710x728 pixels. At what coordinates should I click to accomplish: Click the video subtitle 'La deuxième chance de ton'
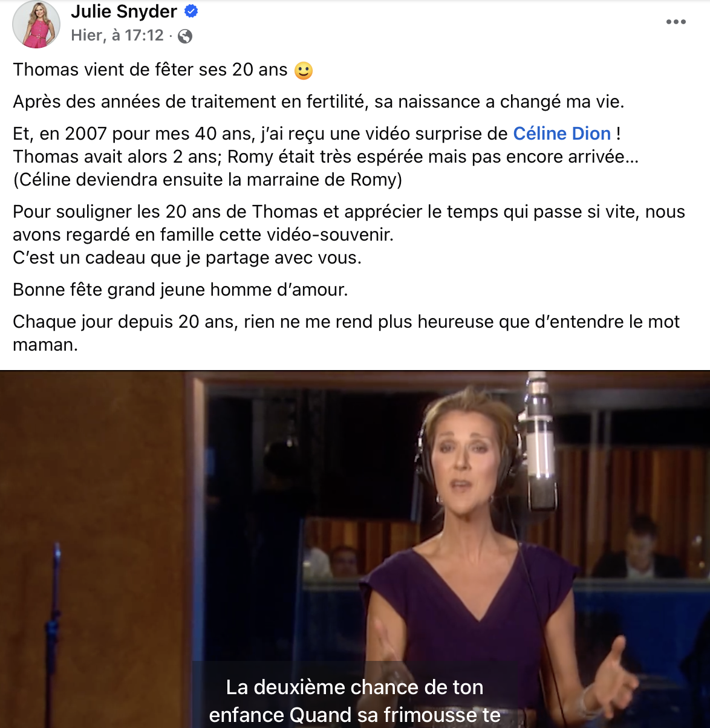(355, 687)
